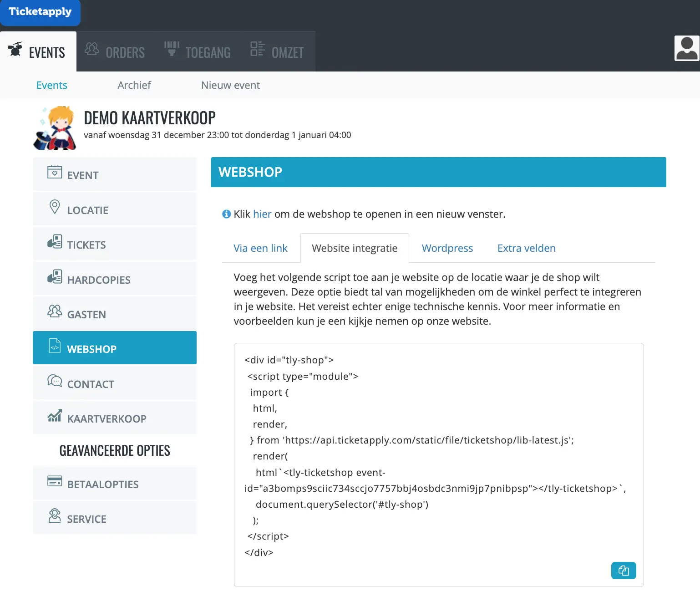
Task: Click the Tickets icon in sidebar
Action: pyautogui.click(x=55, y=242)
